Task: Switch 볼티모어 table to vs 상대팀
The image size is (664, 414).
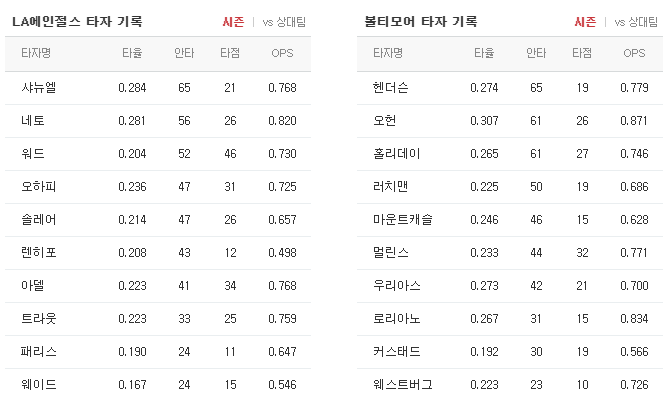Action: (636, 22)
